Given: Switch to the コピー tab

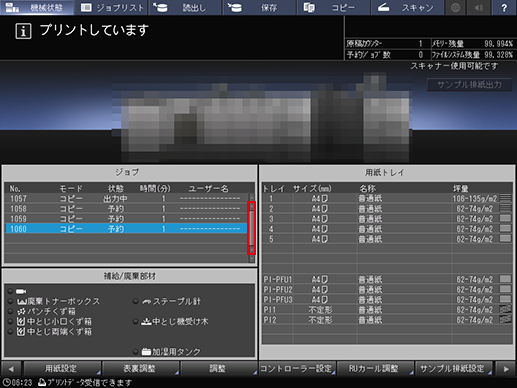Looking at the screenshot, I should pyautogui.click(x=333, y=7).
